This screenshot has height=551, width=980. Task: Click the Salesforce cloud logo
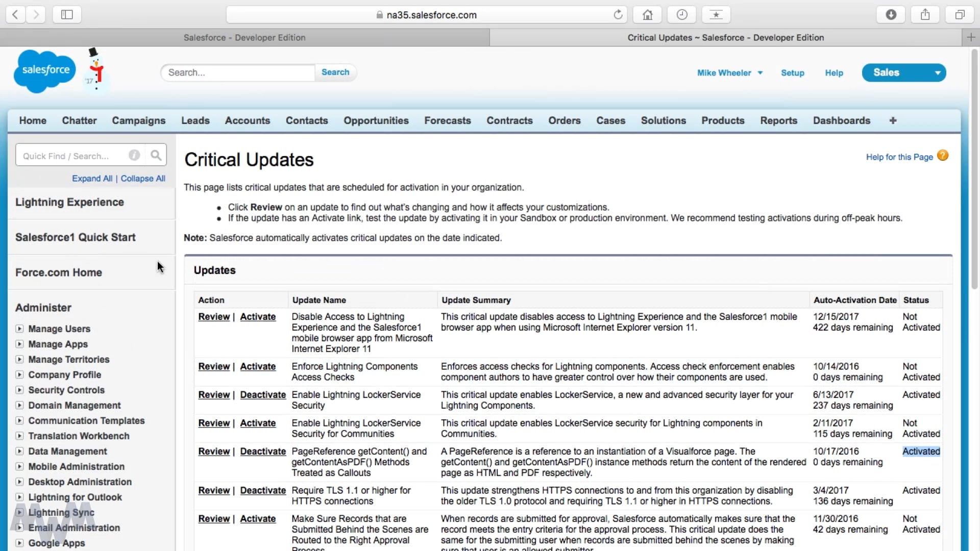pos(44,71)
